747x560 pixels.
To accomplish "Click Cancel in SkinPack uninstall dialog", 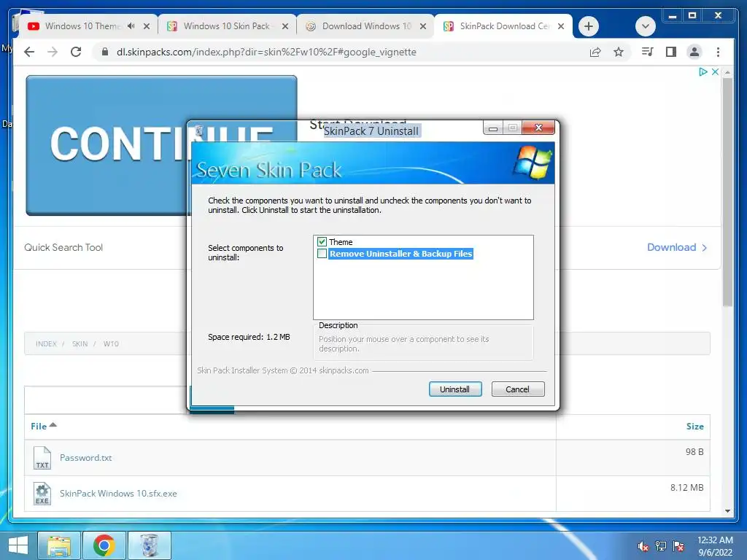I will pyautogui.click(x=517, y=389).
